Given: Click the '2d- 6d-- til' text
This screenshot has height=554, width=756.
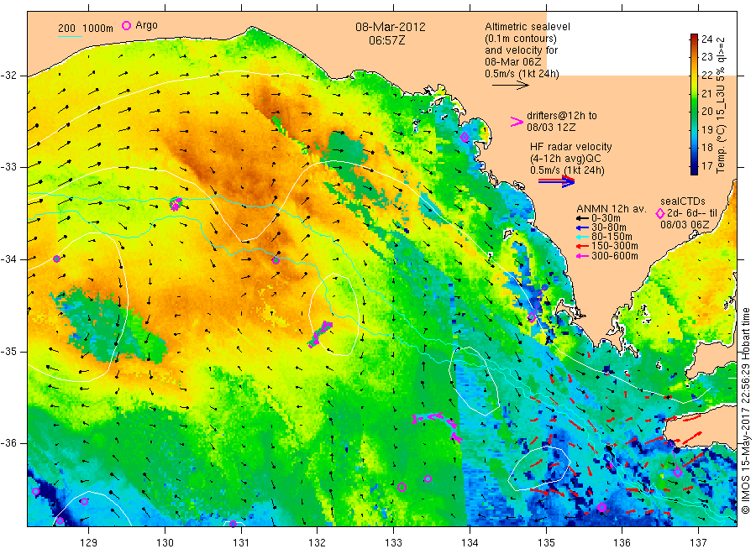Looking at the screenshot, I should click(x=692, y=213).
